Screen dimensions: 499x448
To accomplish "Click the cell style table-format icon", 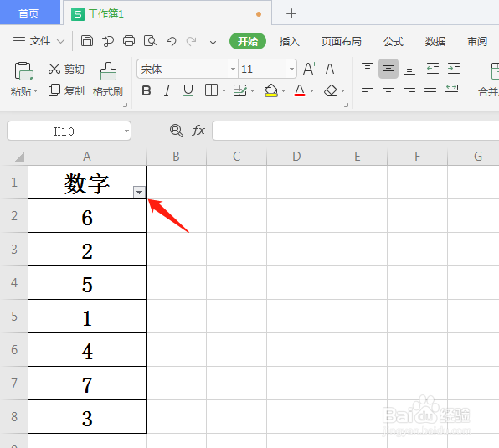I will point(240,90).
